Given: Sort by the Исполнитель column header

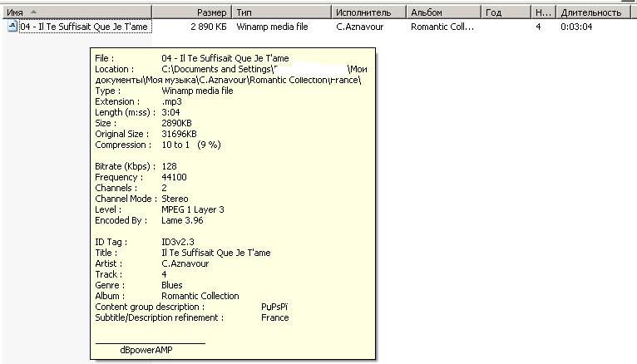Looking at the screenshot, I should 369,12.
